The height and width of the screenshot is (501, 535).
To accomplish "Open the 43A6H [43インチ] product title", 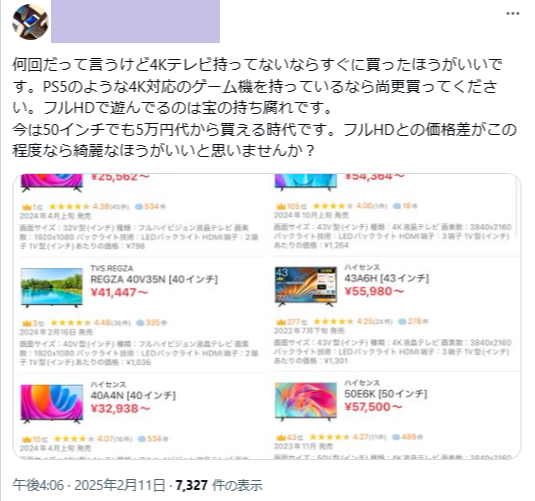I will [387, 278].
